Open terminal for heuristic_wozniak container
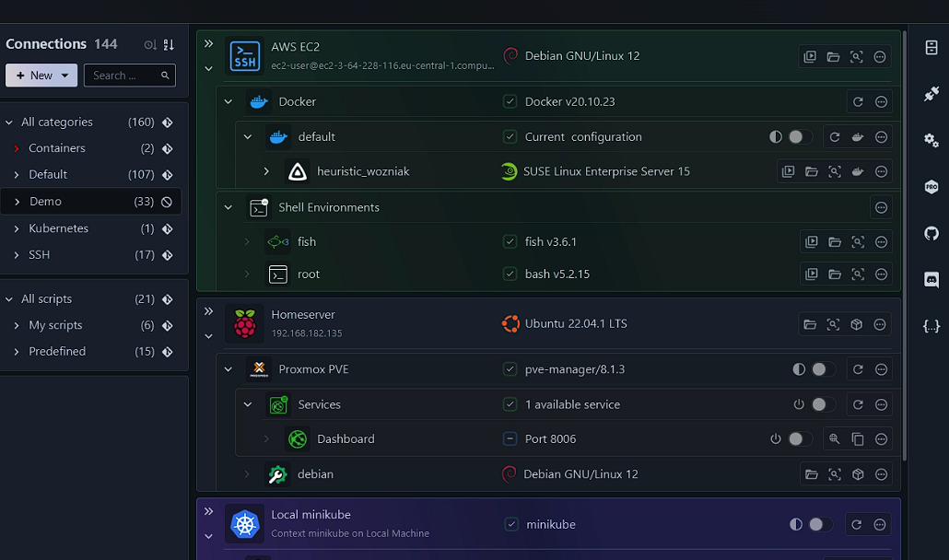The image size is (949, 560). tap(788, 171)
